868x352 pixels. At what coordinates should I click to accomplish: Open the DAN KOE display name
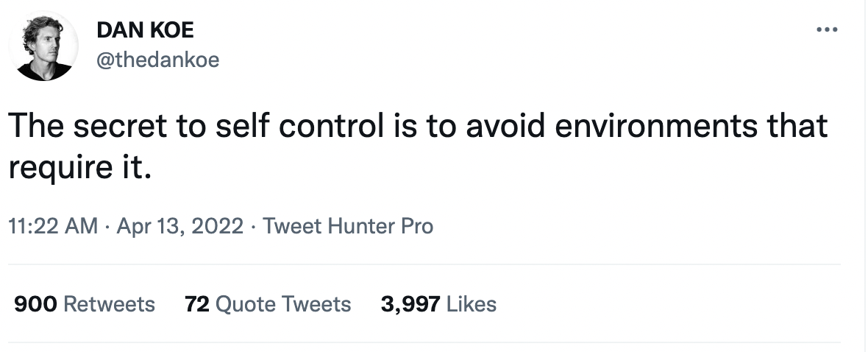click(145, 30)
